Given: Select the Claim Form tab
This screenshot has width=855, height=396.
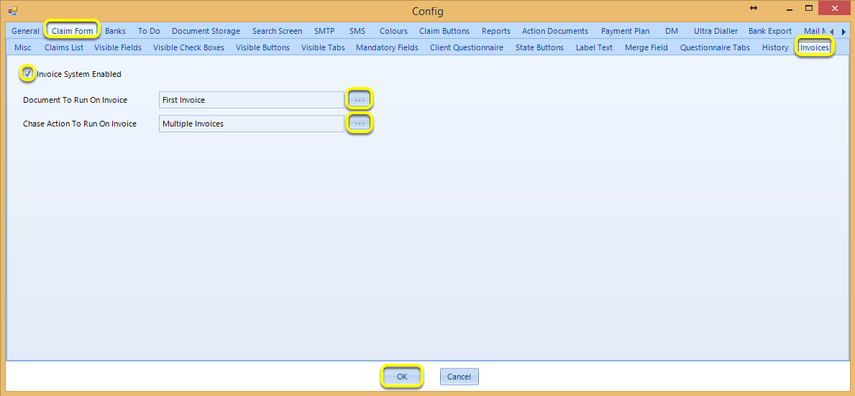Looking at the screenshot, I should click(x=73, y=31).
